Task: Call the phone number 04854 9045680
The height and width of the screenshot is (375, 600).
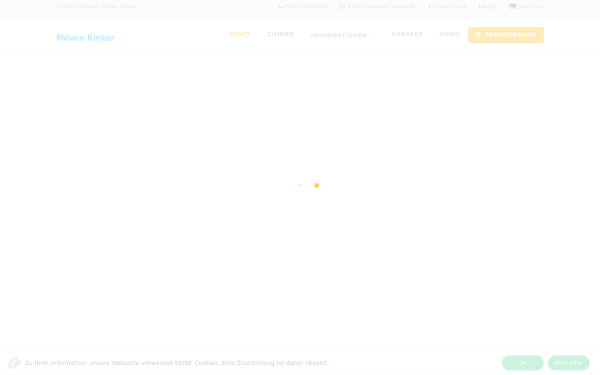Action: pos(302,7)
